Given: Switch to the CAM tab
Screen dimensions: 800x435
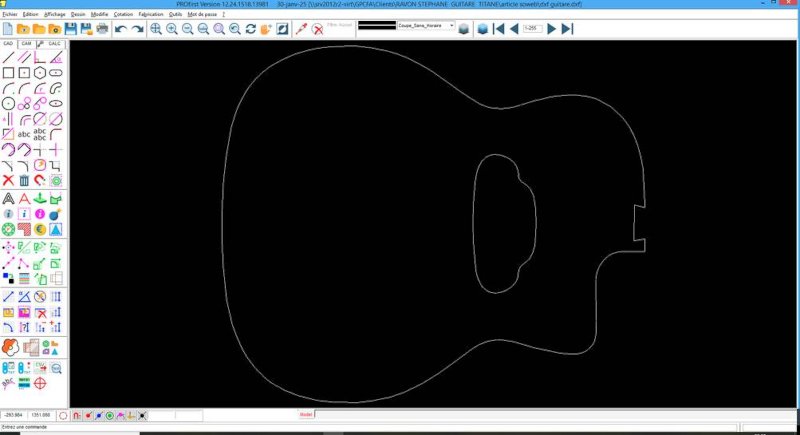Looking at the screenshot, I should click(27, 44).
